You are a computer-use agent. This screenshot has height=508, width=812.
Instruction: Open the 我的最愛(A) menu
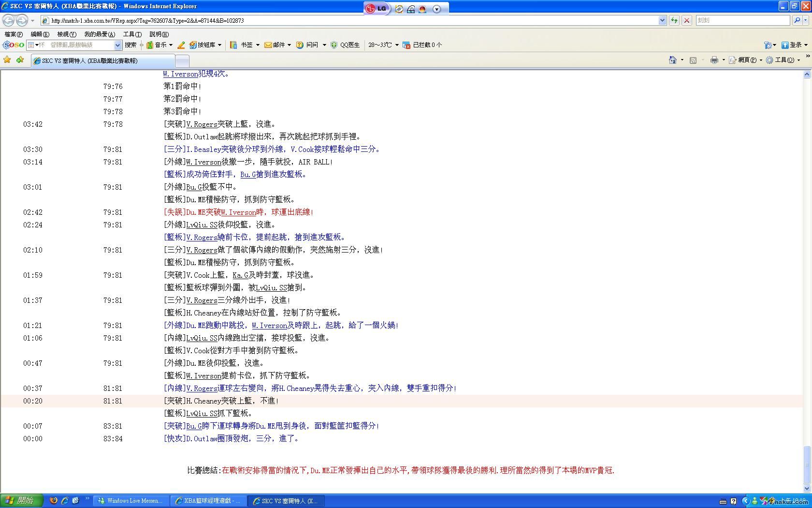coord(100,34)
